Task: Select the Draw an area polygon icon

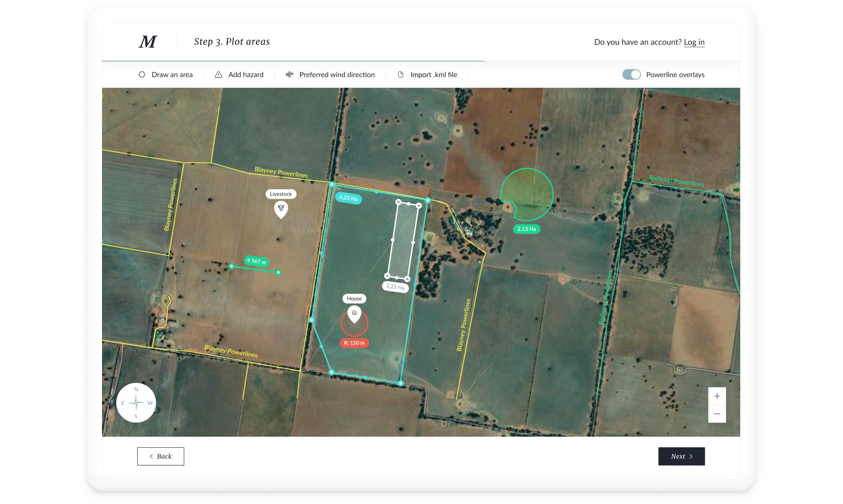Action: (142, 74)
